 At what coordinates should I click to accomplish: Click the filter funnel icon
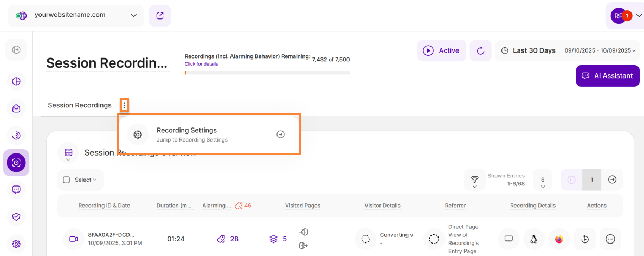click(474, 180)
